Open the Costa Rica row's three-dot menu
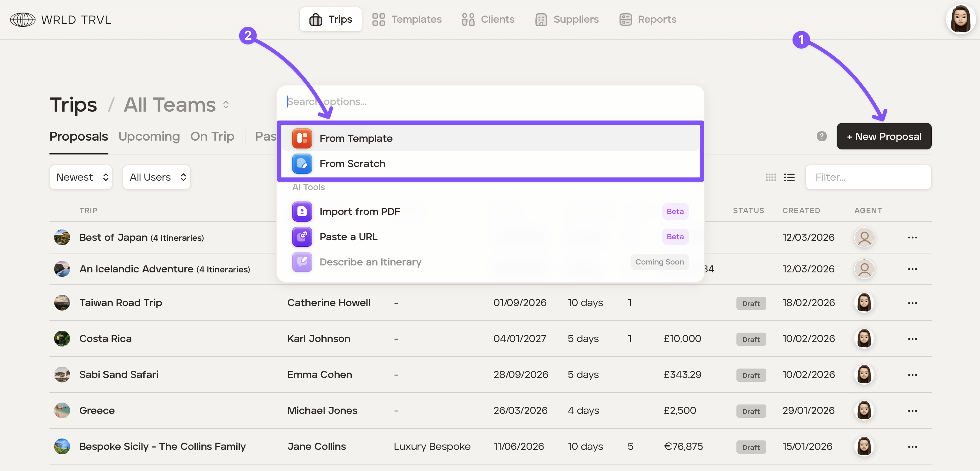This screenshot has height=471, width=980. [x=912, y=339]
